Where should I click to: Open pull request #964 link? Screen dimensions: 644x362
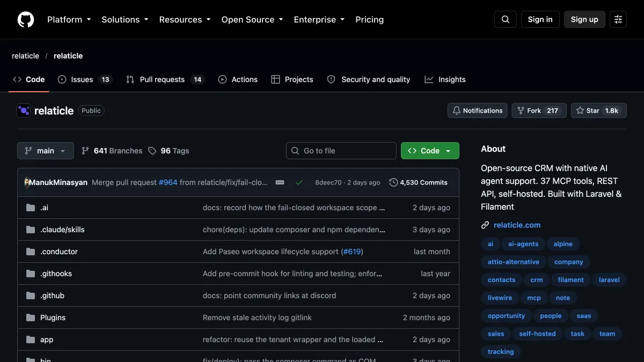pos(168,182)
